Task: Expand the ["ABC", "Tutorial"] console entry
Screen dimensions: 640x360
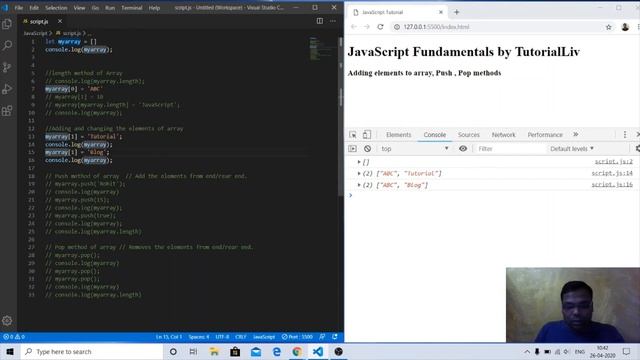Action: [359, 173]
